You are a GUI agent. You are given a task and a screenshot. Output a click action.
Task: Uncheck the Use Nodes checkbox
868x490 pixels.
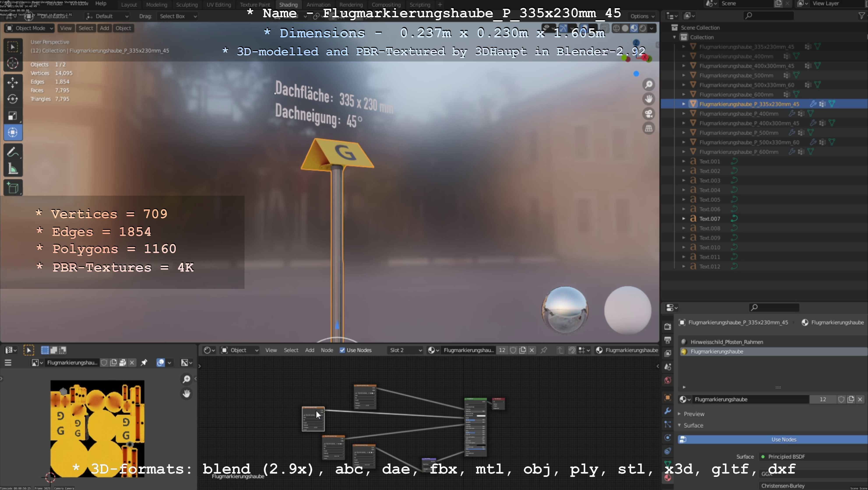coord(342,350)
